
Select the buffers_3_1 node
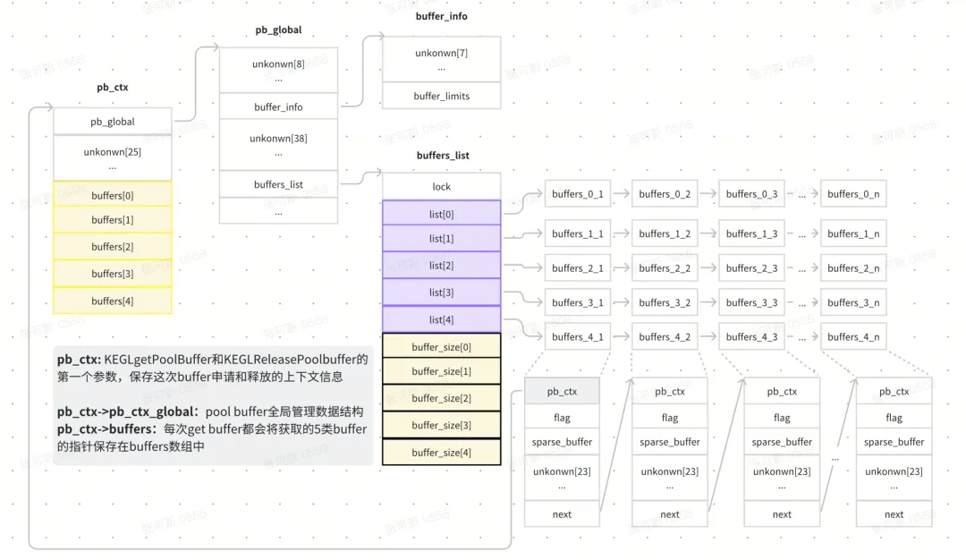click(x=578, y=302)
